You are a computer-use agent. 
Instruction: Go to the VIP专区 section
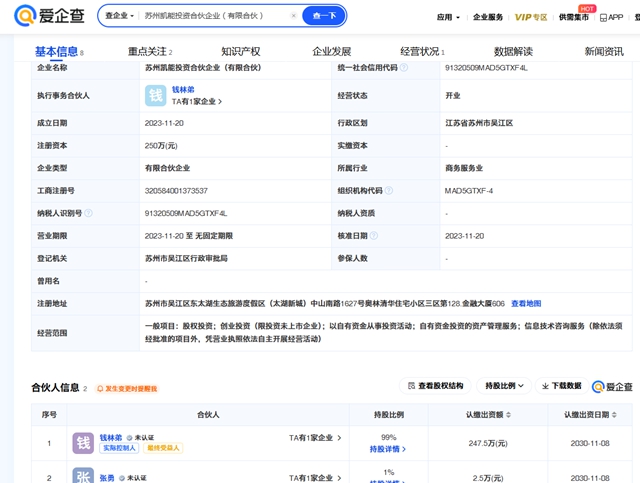pos(531,17)
